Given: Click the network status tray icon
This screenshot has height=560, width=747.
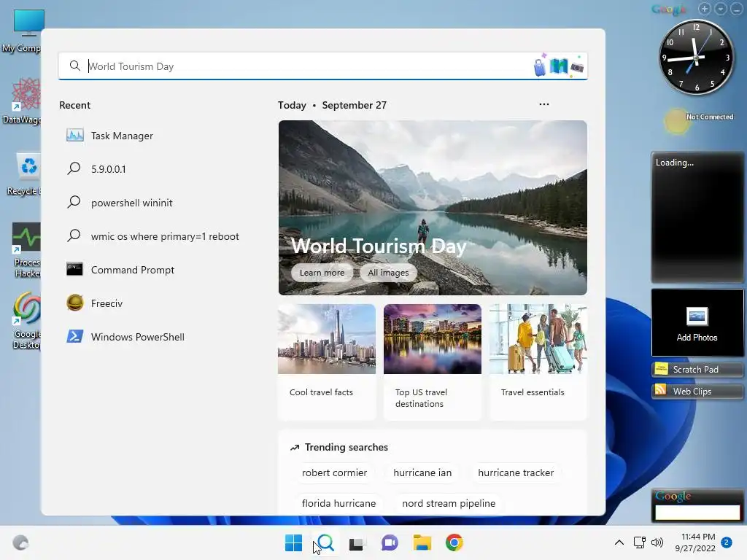Looking at the screenshot, I should coord(639,542).
